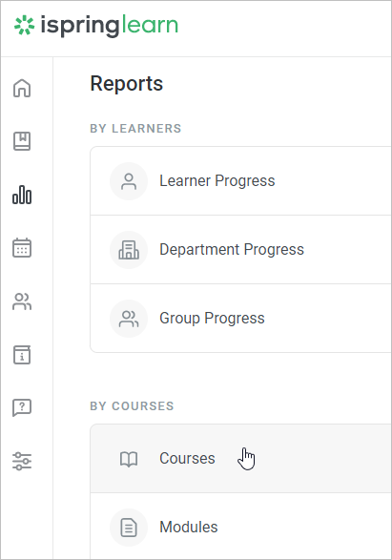Open the Group Progress report

tap(241, 319)
